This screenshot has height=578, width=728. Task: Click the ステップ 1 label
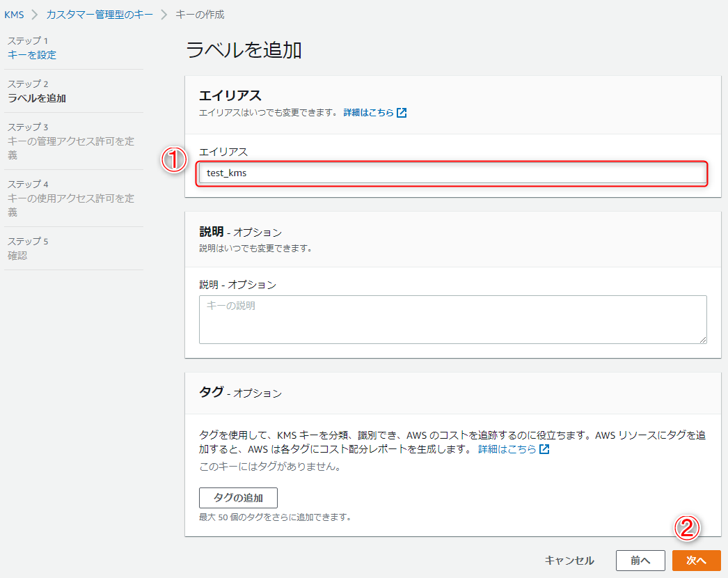(x=27, y=41)
